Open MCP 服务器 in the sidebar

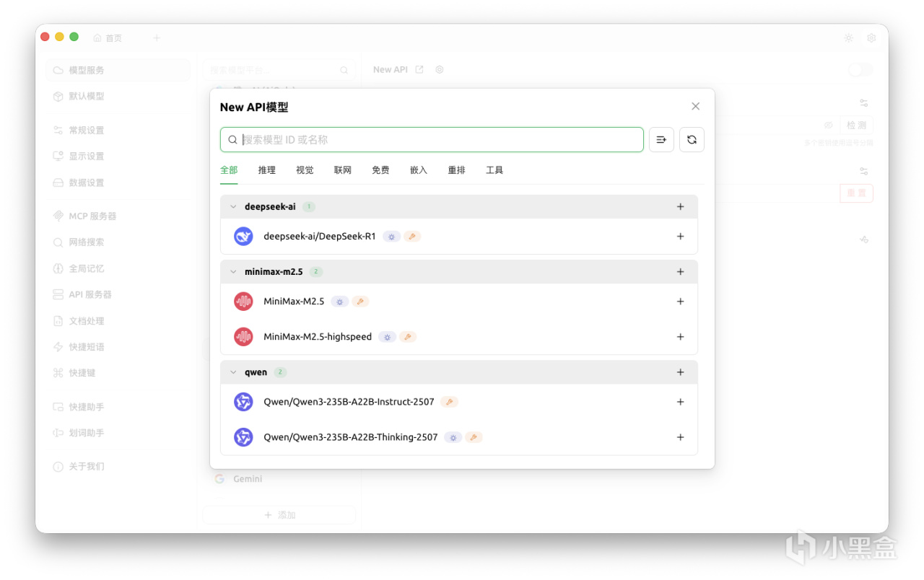pos(118,216)
